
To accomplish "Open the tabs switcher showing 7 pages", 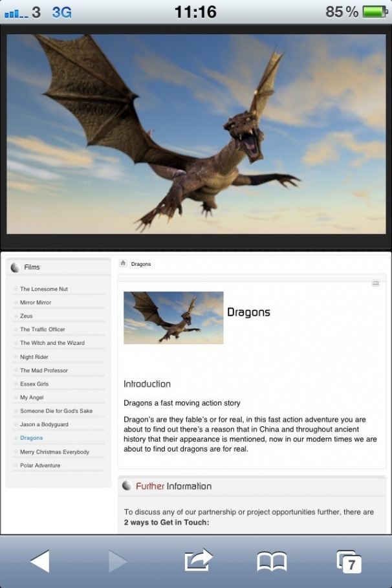I will coord(349,561).
